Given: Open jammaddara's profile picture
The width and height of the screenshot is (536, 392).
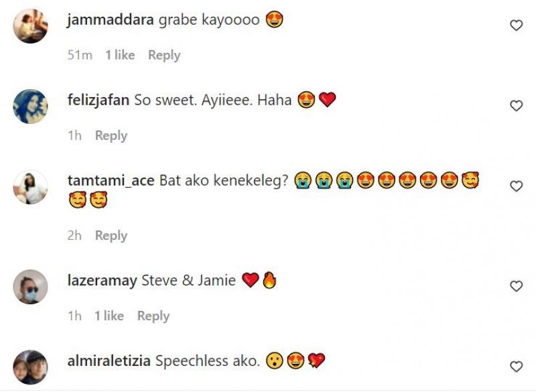Looking at the screenshot, I should click(30, 26).
